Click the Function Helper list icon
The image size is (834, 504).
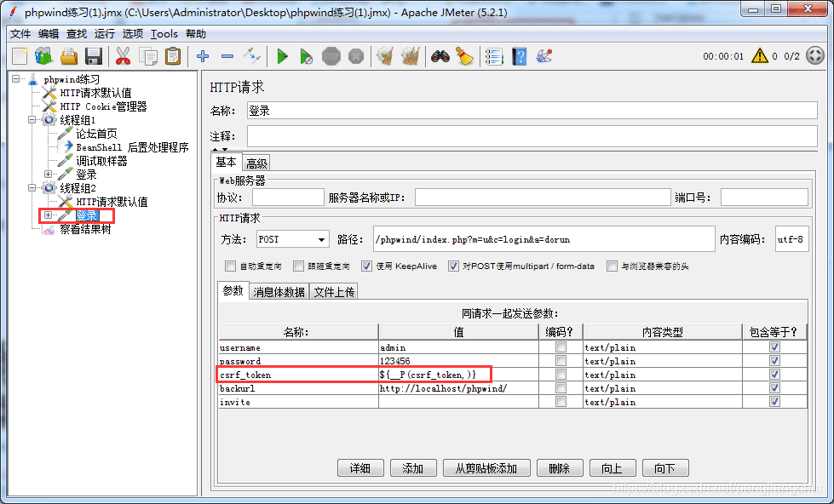click(x=494, y=56)
